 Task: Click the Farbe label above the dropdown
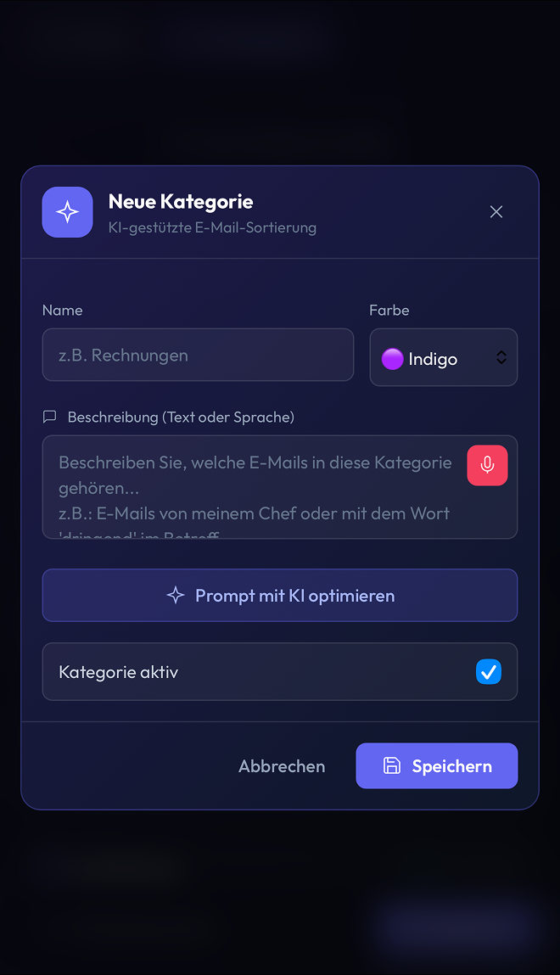click(x=389, y=311)
